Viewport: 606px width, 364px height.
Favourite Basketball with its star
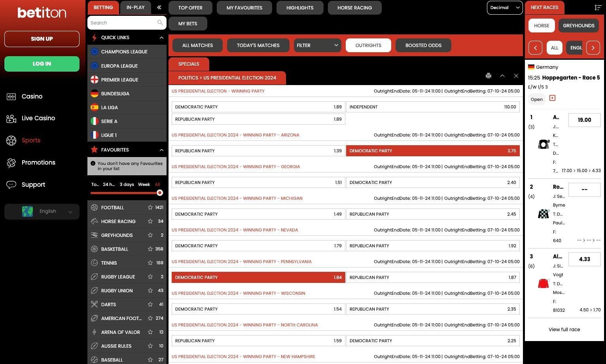coord(150,249)
